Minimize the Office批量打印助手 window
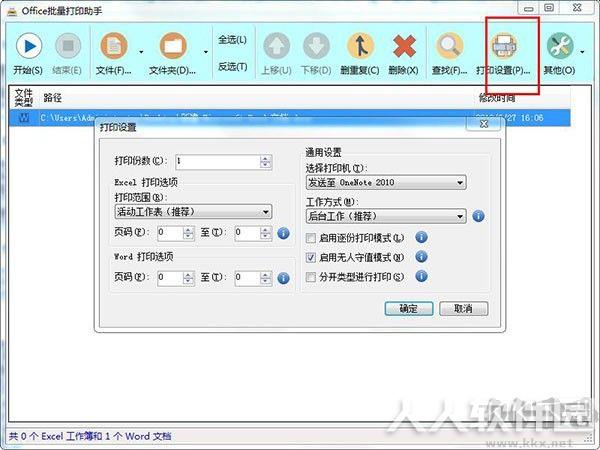This screenshot has height=450, width=600. tap(528, 8)
